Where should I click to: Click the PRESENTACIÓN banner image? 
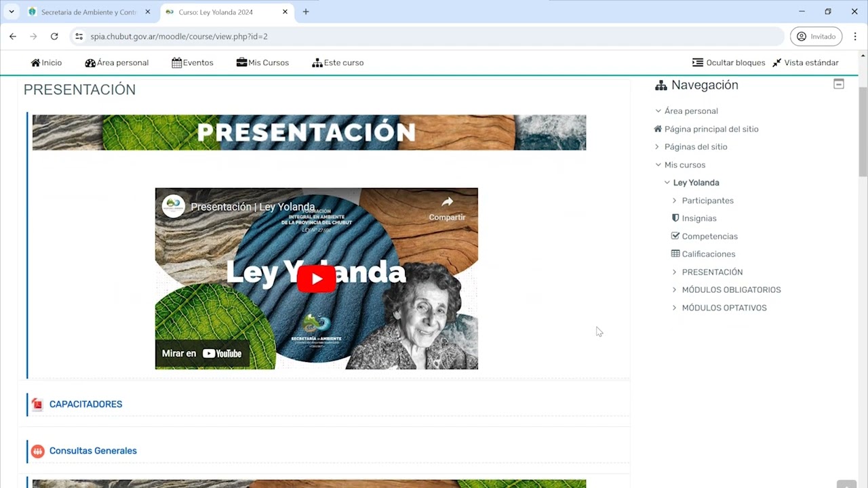[309, 132]
